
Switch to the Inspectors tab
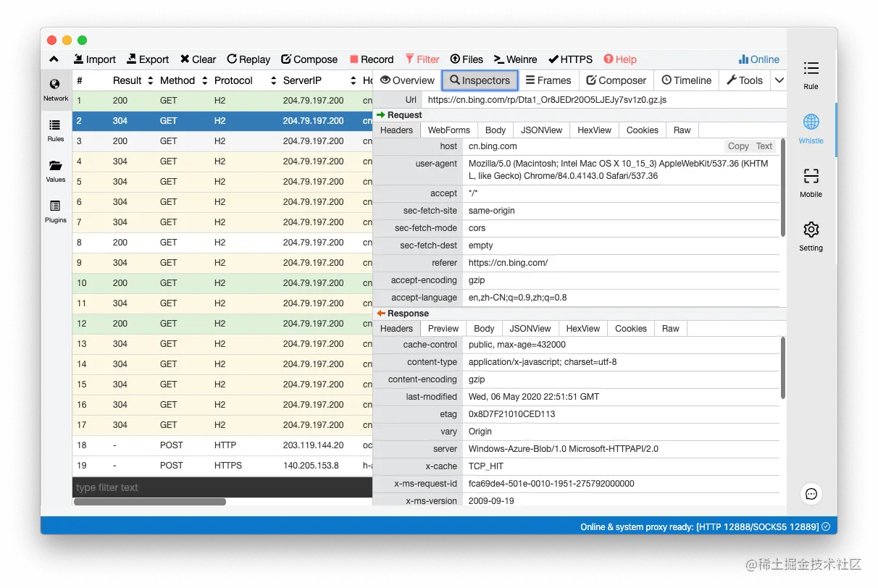pos(480,80)
